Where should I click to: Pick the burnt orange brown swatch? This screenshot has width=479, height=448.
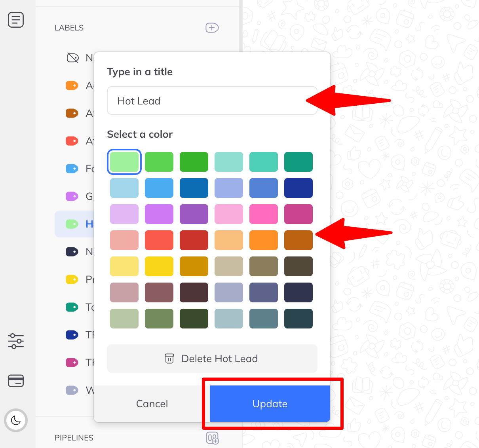click(x=298, y=240)
